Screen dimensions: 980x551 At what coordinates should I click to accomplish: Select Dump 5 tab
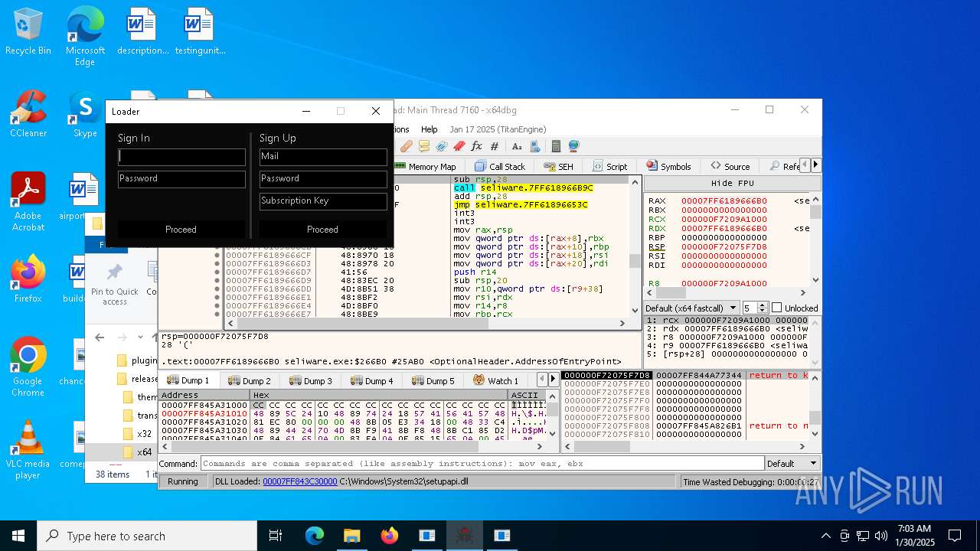(433, 380)
